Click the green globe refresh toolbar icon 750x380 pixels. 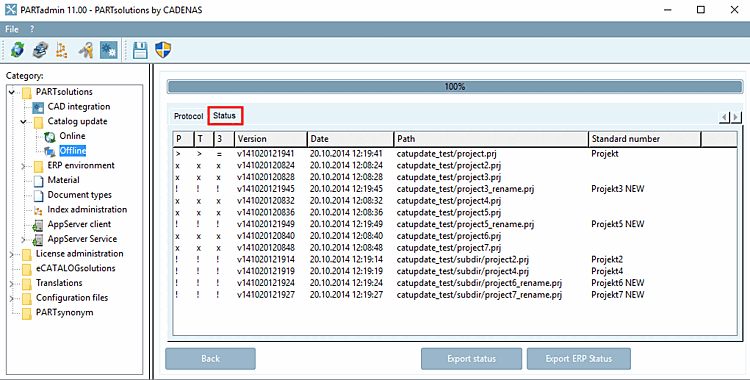click(17, 50)
